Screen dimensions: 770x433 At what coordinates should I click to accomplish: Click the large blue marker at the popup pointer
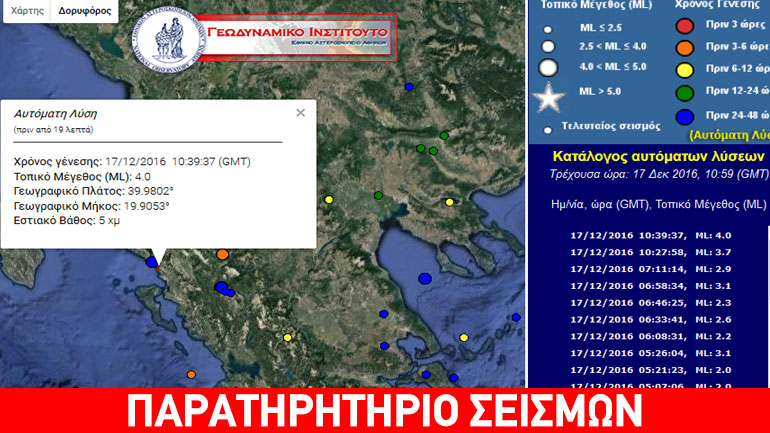click(x=152, y=262)
